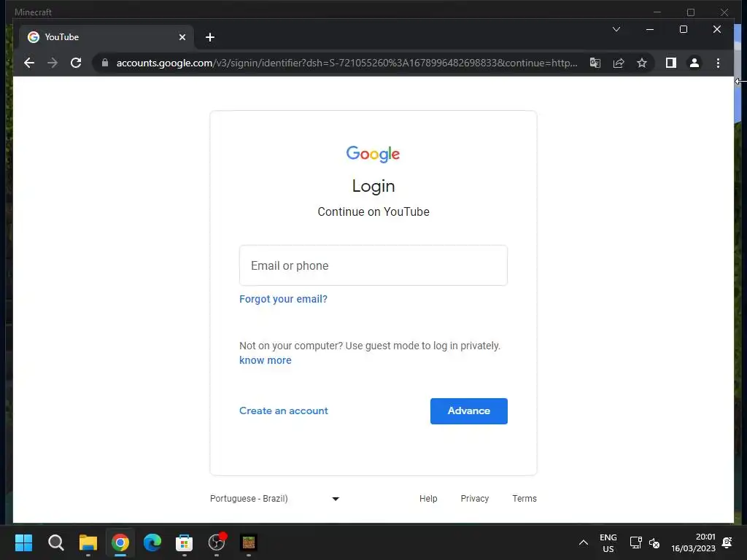Open the 'Forgot your email?' link
Screen dimensions: 747x560
pos(284,299)
